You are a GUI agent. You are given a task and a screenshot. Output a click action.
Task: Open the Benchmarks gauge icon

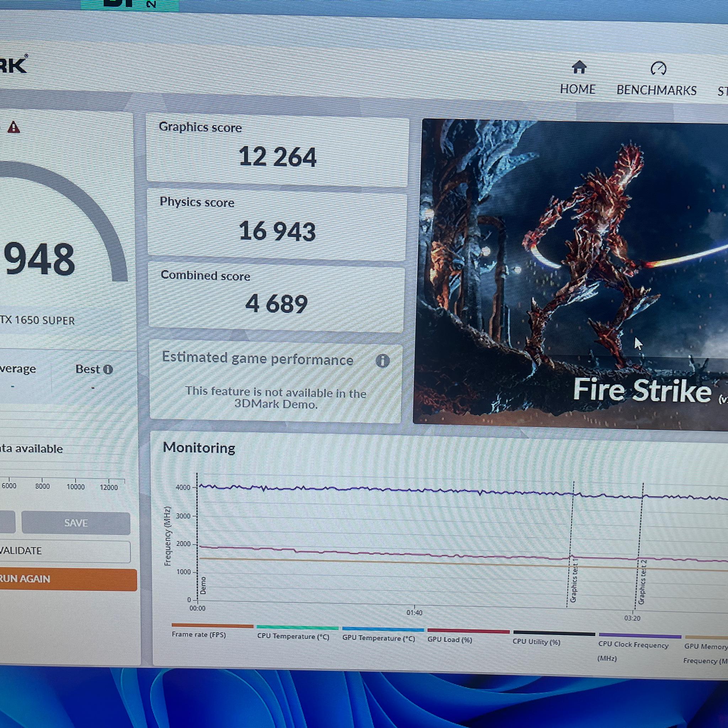pos(658,68)
